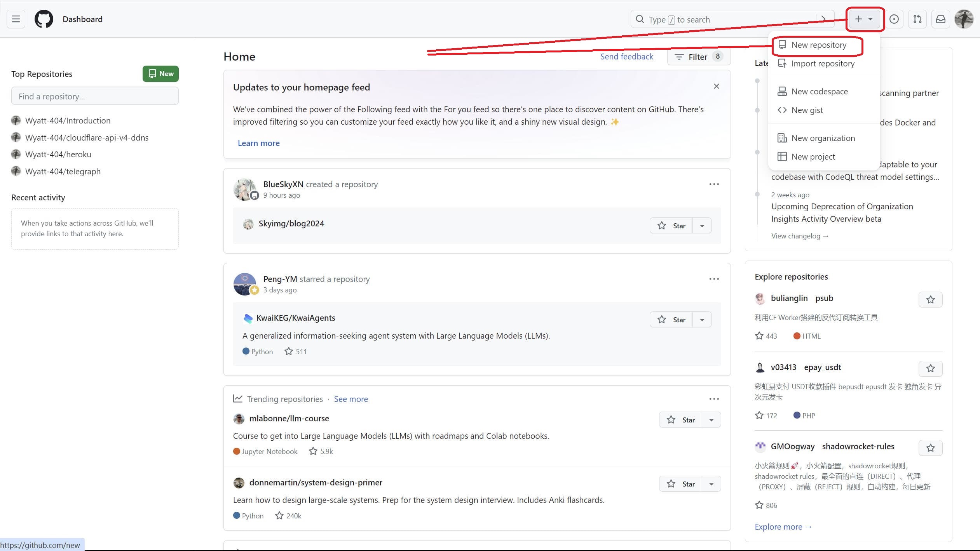
Task: Open the mlabonne/llm-course repository link
Action: [x=289, y=419]
